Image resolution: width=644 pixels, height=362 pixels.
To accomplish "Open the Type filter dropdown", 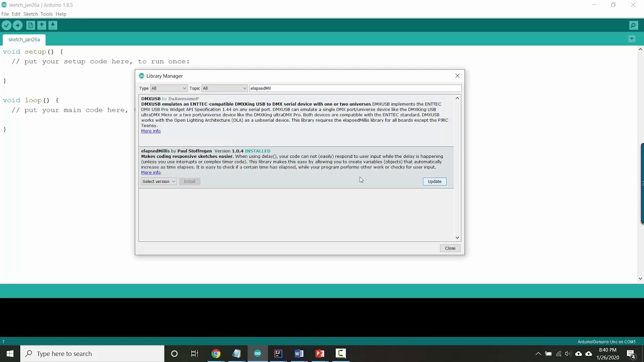I will pyautogui.click(x=169, y=88).
